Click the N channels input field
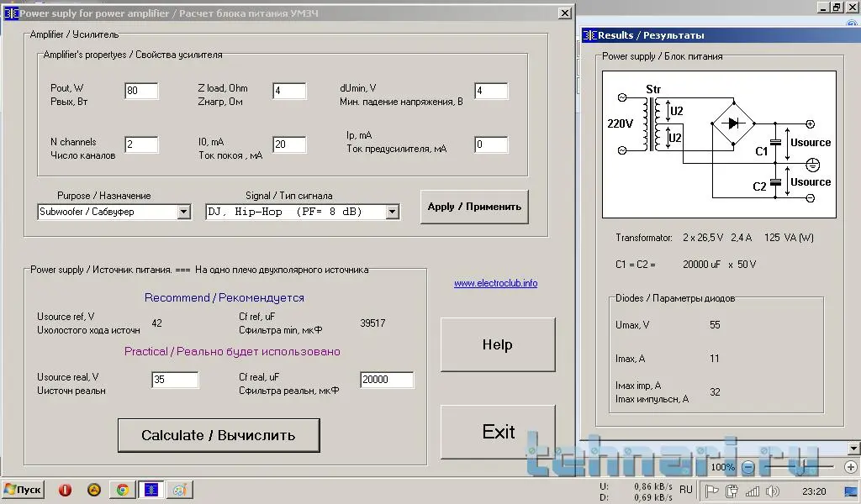The height and width of the screenshot is (504, 861). click(141, 144)
